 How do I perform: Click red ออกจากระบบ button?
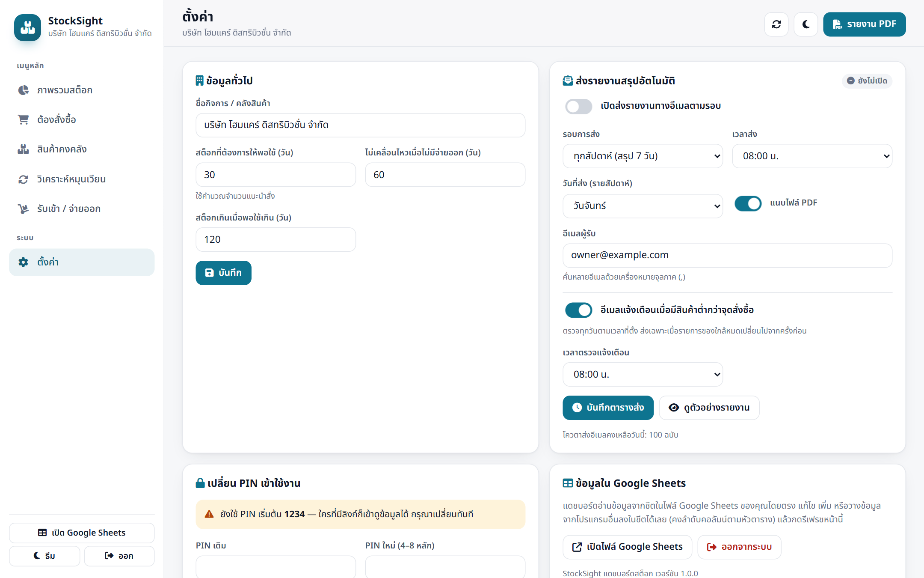tap(739, 547)
